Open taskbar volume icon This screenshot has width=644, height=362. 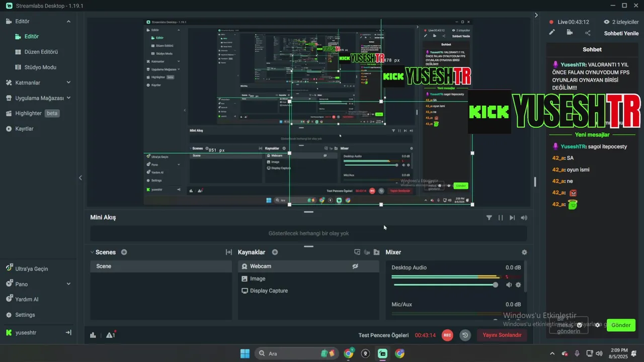(x=599, y=353)
